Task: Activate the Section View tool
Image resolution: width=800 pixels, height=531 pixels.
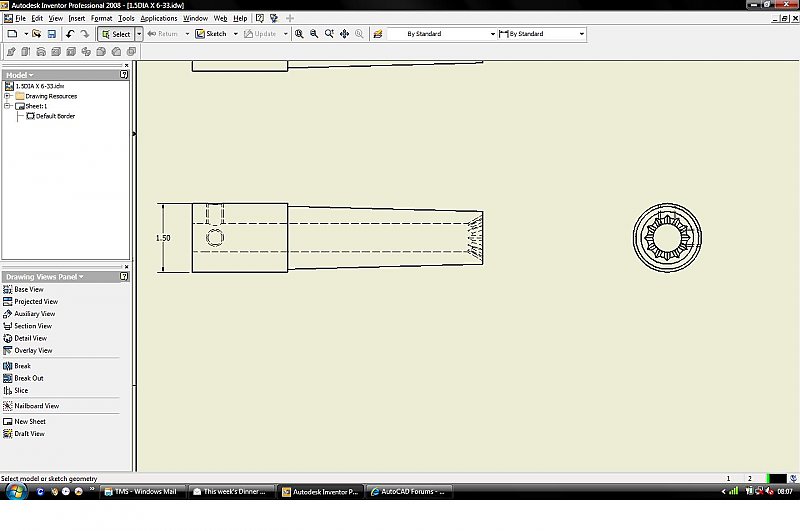Action: (x=32, y=326)
